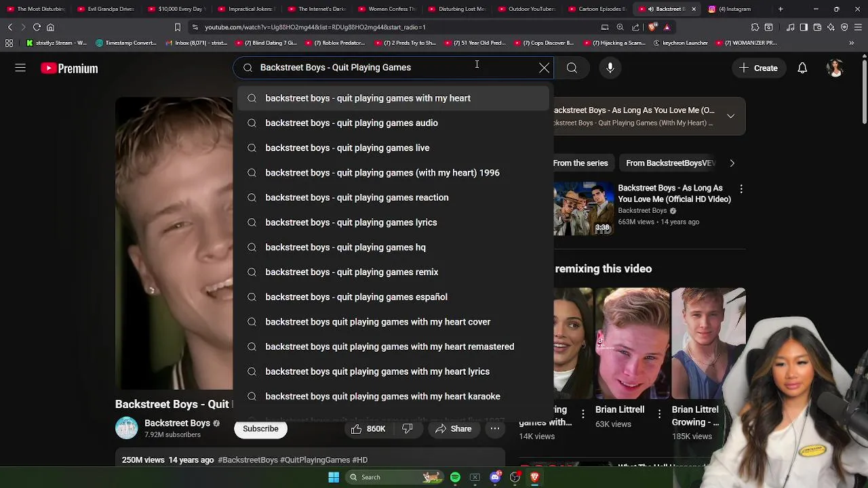Switch to the 'Evil Grandpa Drives' tab
The image size is (868, 488).
[105, 9]
